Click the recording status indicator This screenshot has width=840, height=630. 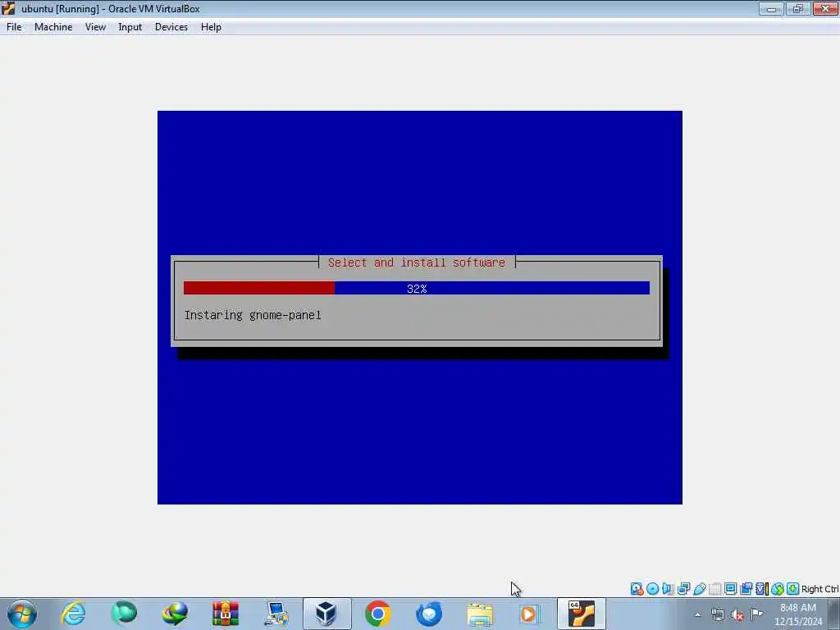[x=746, y=589]
